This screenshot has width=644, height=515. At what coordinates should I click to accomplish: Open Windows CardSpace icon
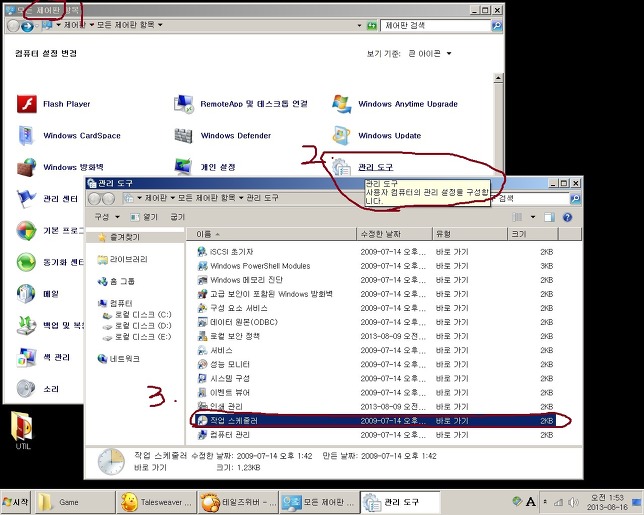point(26,136)
